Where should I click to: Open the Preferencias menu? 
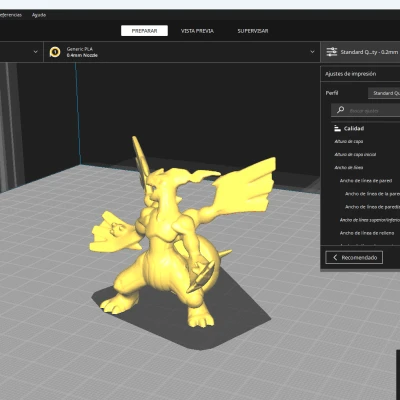coord(11,15)
